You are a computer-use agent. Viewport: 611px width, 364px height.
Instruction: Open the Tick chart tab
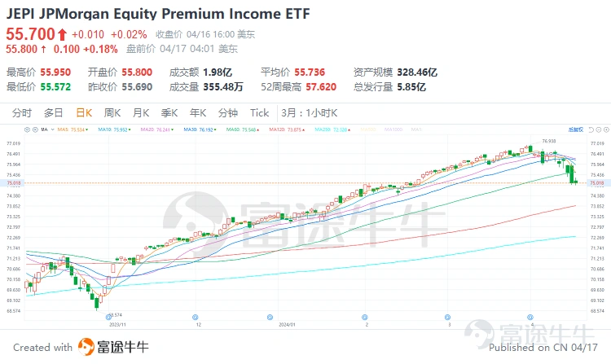tap(260, 113)
